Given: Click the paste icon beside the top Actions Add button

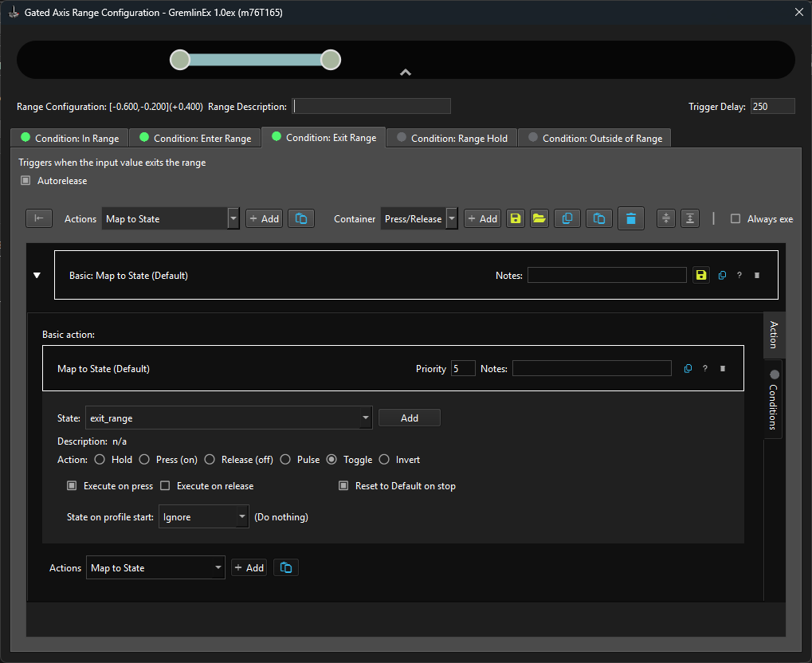Looking at the screenshot, I should (301, 218).
